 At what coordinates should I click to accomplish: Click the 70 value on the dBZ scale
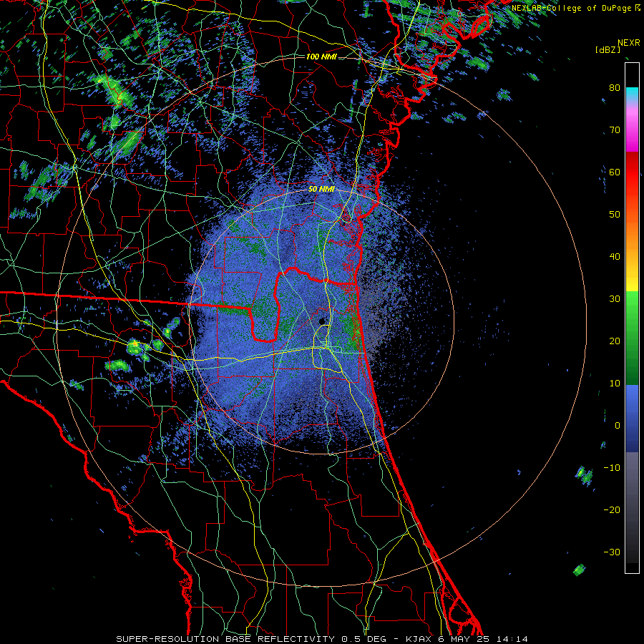[x=615, y=130]
